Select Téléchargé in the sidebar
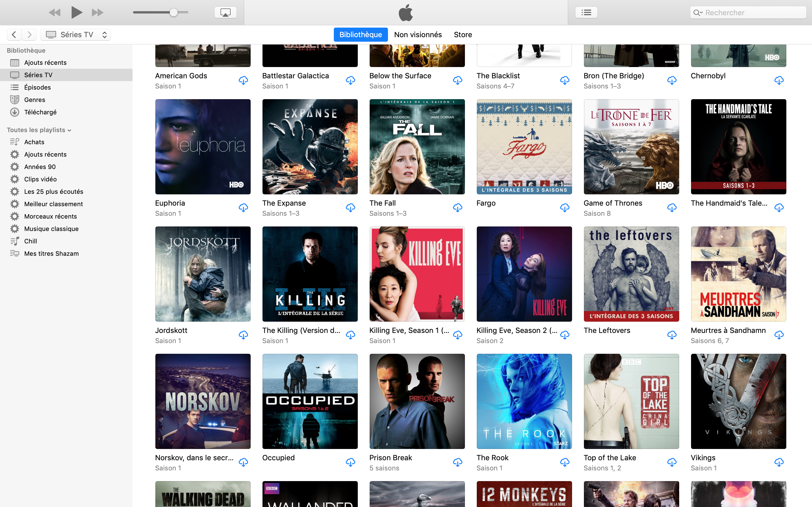 coord(40,112)
